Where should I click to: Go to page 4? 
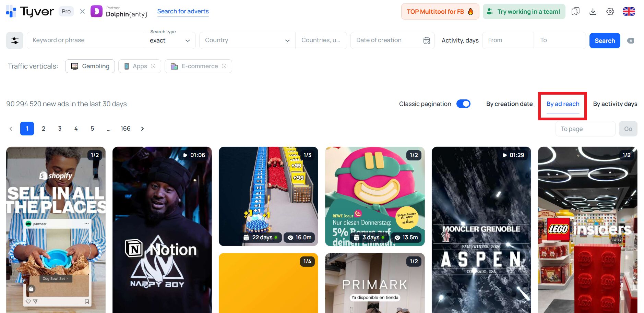point(76,129)
